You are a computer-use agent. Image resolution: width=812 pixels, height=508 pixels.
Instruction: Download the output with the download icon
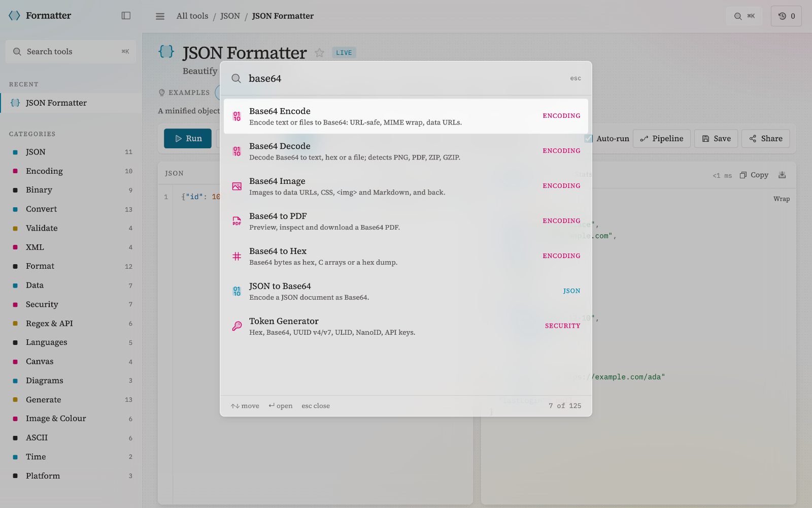tap(782, 175)
